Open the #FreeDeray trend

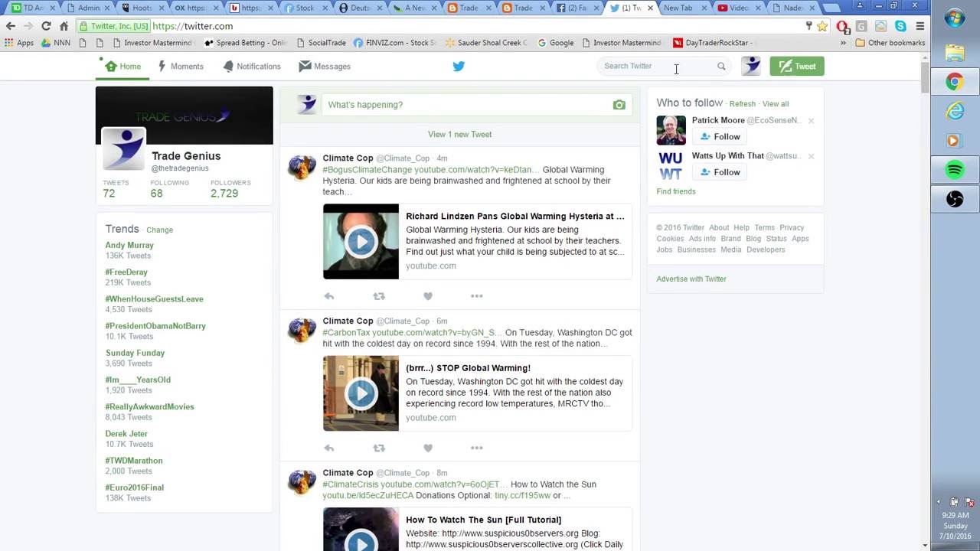point(126,272)
